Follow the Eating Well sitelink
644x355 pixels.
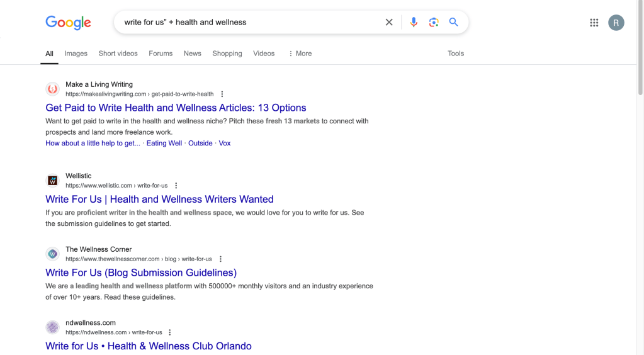point(164,144)
